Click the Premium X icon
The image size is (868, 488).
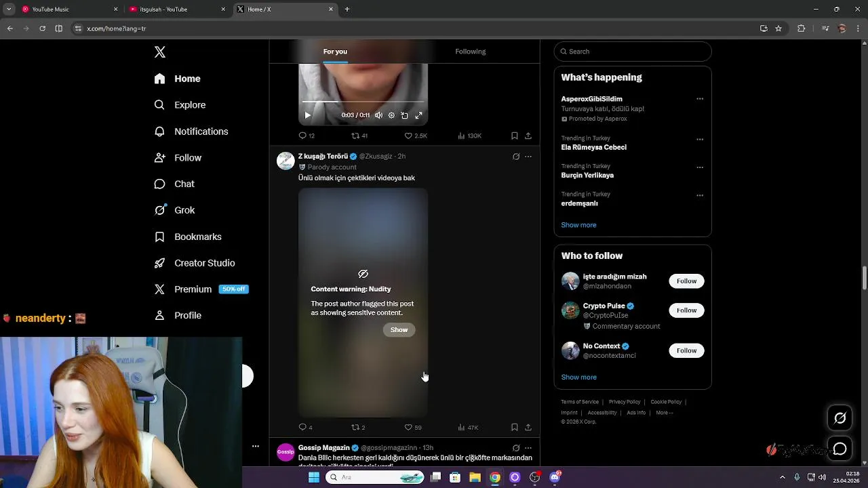pyautogui.click(x=160, y=289)
